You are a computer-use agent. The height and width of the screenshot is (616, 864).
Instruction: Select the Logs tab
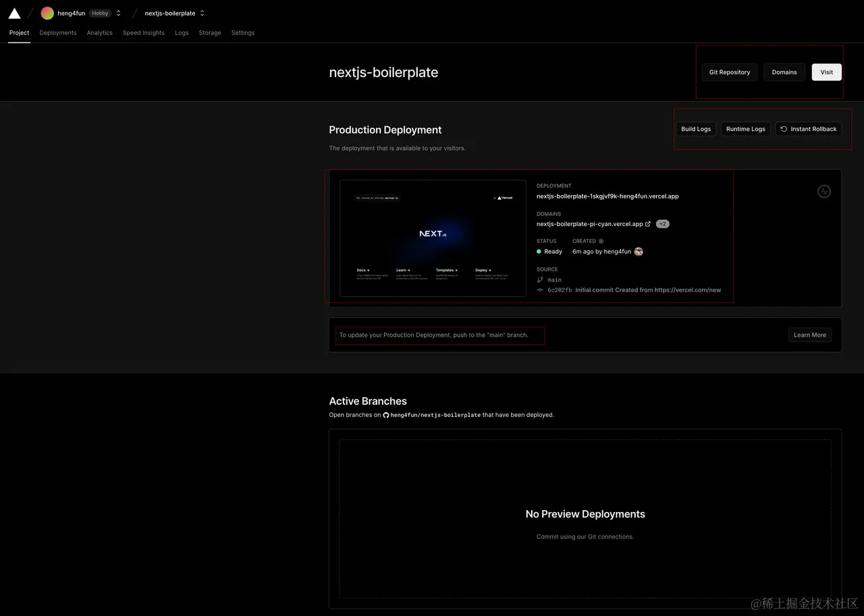pos(182,33)
